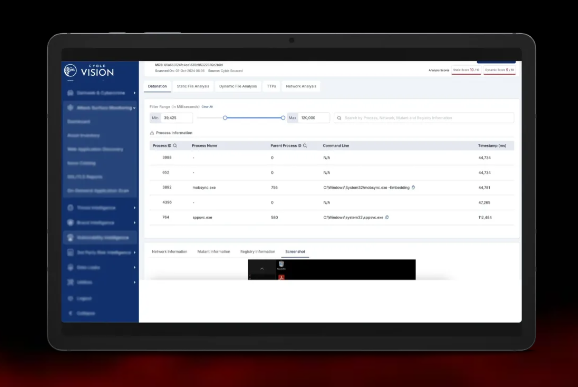Image resolution: width=578 pixels, height=387 pixels.
Task: Click the Attack Surface Monitoring sidebar icon
Action: click(70, 108)
